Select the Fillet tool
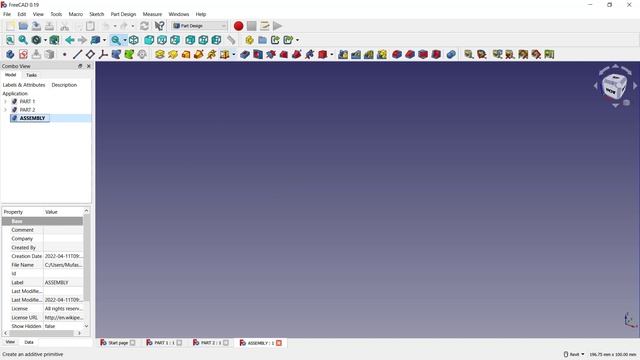Screen dimensions: 640x360 coord(397,54)
